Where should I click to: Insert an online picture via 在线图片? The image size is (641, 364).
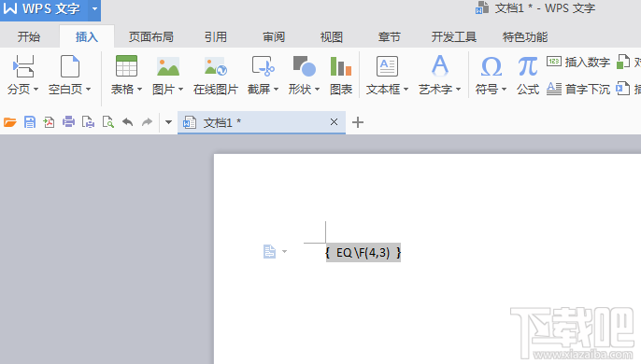pos(216,76)
